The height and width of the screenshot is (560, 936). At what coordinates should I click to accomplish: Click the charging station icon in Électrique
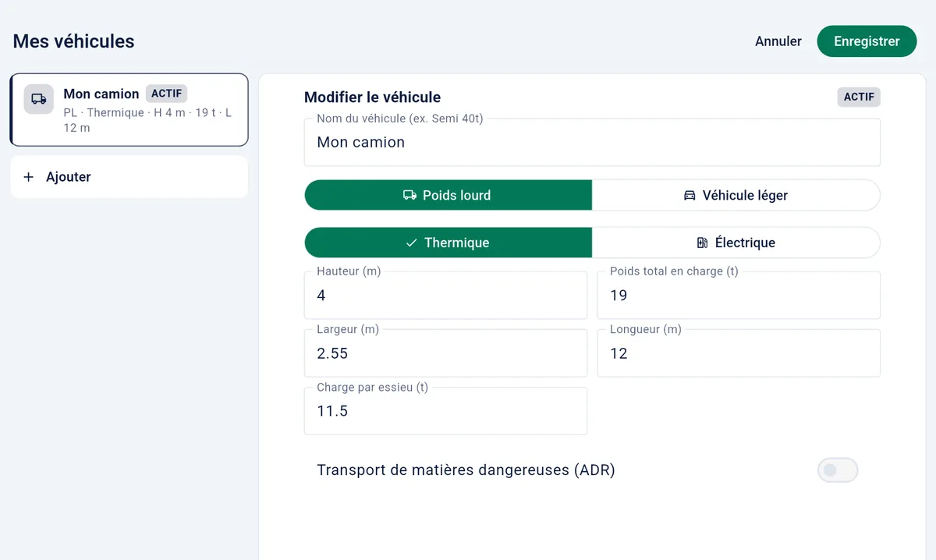702,243
